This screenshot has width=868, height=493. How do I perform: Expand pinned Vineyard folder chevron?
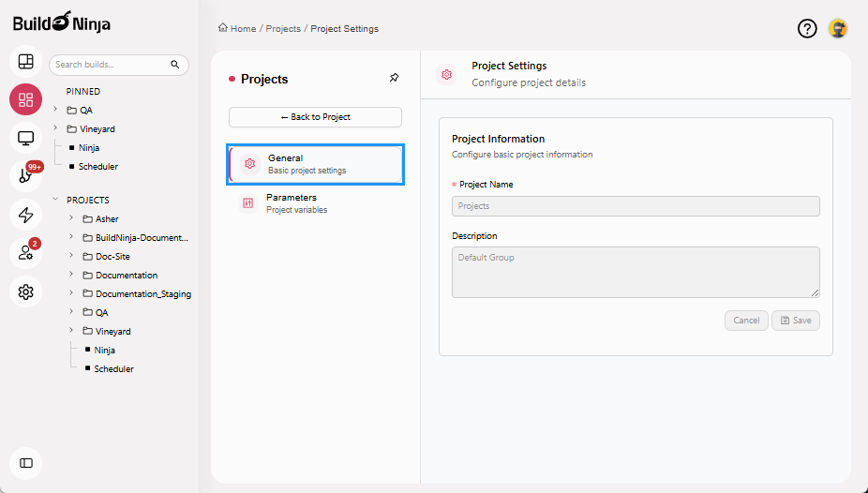coord(55,128)
